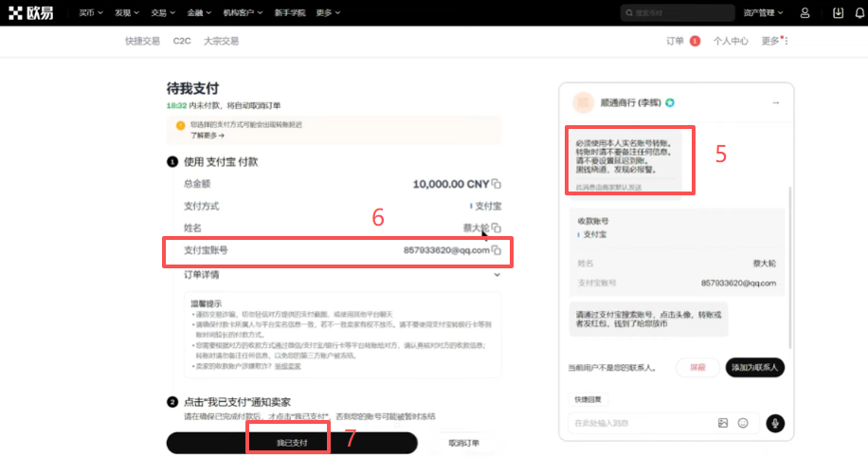Screen dimensions: 868x457
Task: Click the 屏蔽 block user button
Action: pyautogui.click(x=697, y=367)
